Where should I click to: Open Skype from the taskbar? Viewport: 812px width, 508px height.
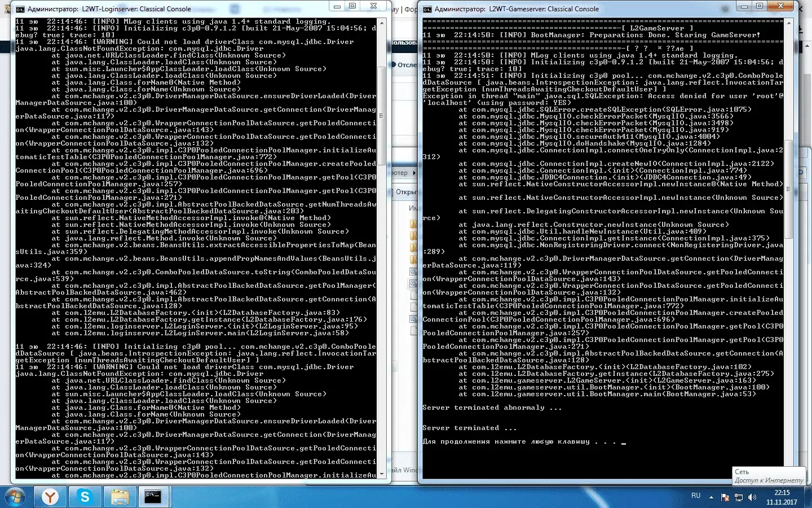coord(85,497)
